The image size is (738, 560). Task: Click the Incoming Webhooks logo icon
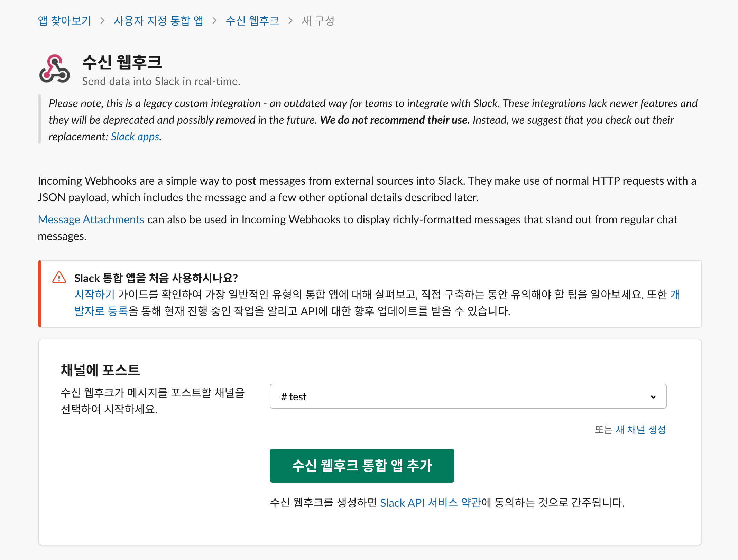pyautogui.click(x=55, y=69)
